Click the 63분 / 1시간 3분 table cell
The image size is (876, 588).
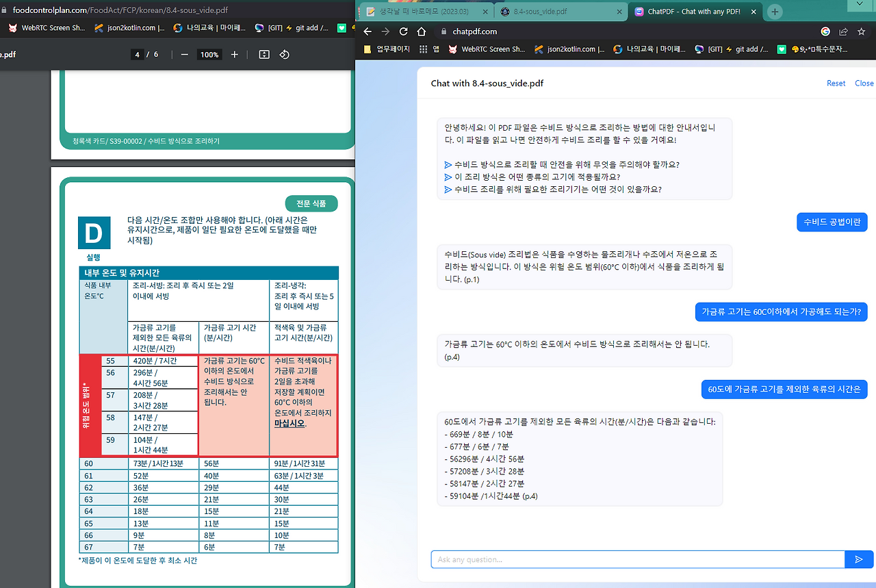point(304,476)
